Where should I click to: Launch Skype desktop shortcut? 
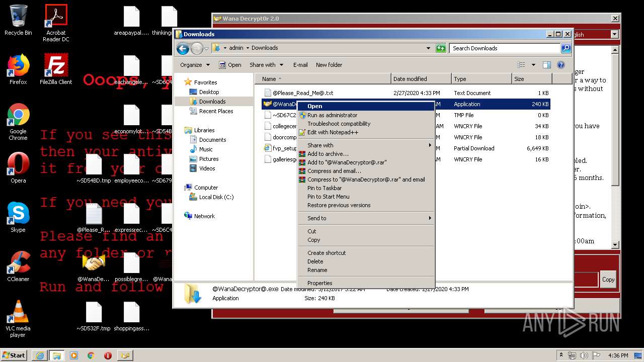18,217
